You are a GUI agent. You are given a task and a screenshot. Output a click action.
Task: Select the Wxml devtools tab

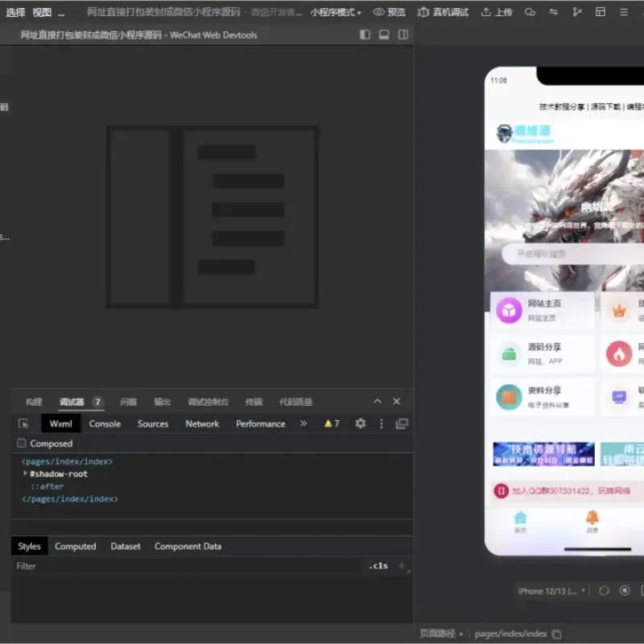tap(61, 423)
